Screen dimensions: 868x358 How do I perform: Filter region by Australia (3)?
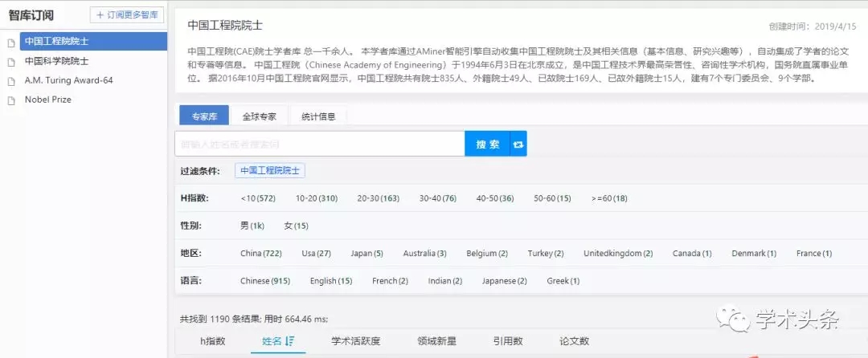pyautogui.click(x=424, y=254)
